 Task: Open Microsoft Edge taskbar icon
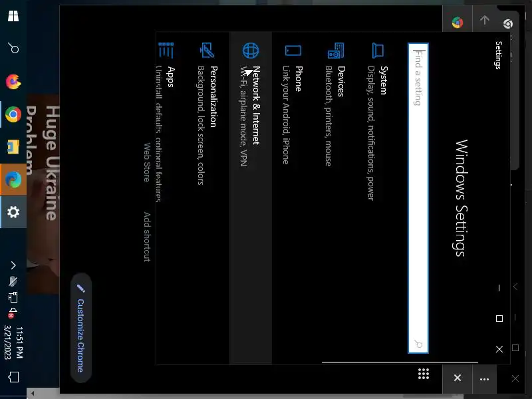(x=13, y=180)
